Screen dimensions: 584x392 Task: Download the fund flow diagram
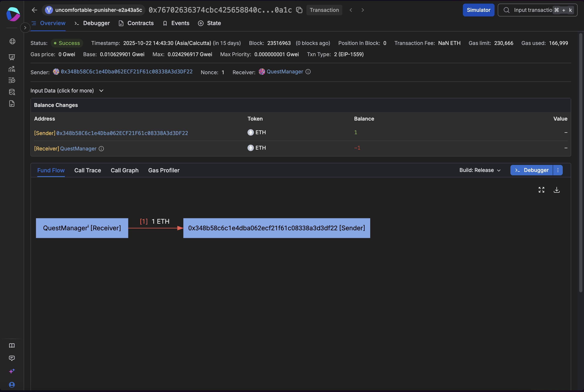pyautogui.click(x=557, y=190)
